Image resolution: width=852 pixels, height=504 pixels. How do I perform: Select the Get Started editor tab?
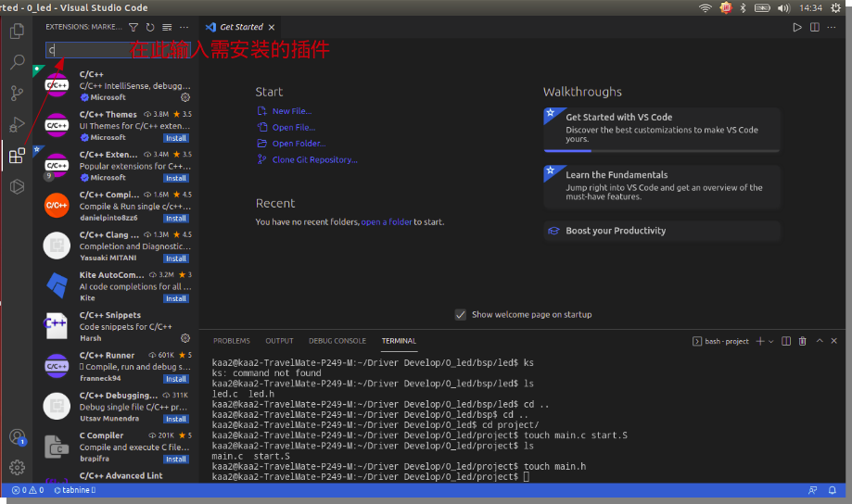(x=239, y=27)
